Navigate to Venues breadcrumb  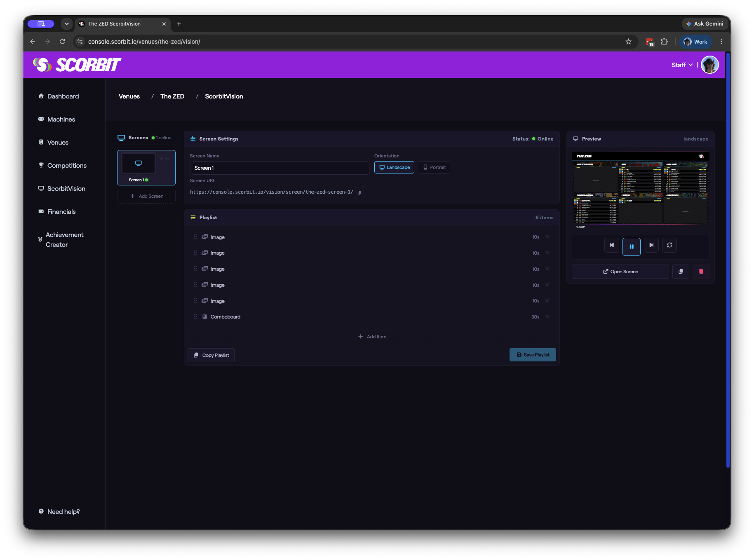[x=129, y=96]
